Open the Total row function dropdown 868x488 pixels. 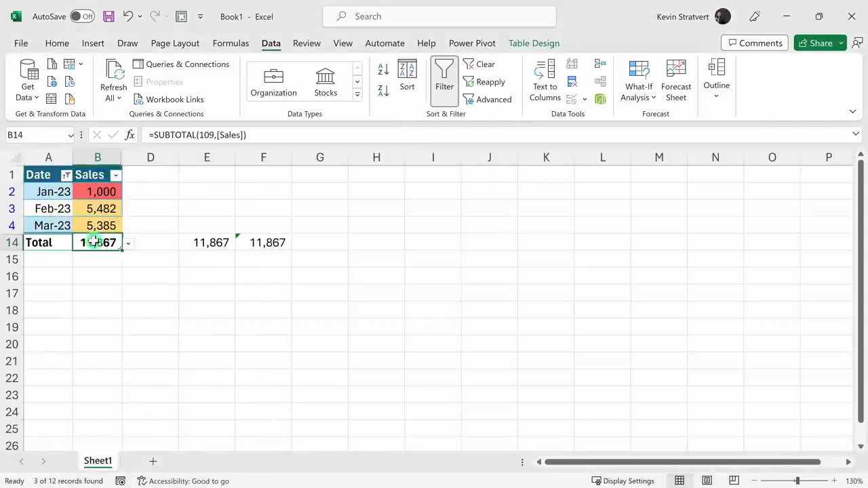pyautogui.click(x=128, y=243)
